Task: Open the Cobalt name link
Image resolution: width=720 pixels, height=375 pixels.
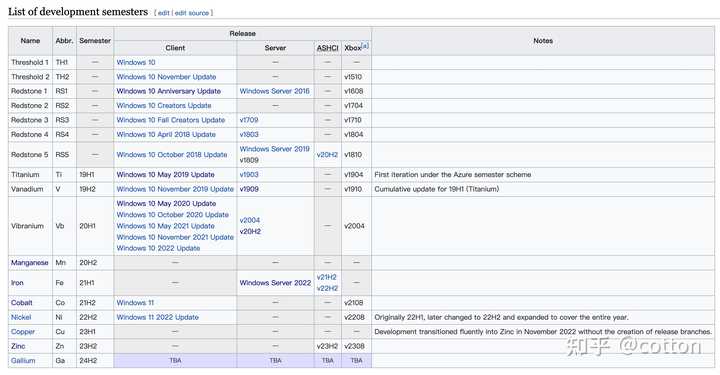Action: pos(22,302)
